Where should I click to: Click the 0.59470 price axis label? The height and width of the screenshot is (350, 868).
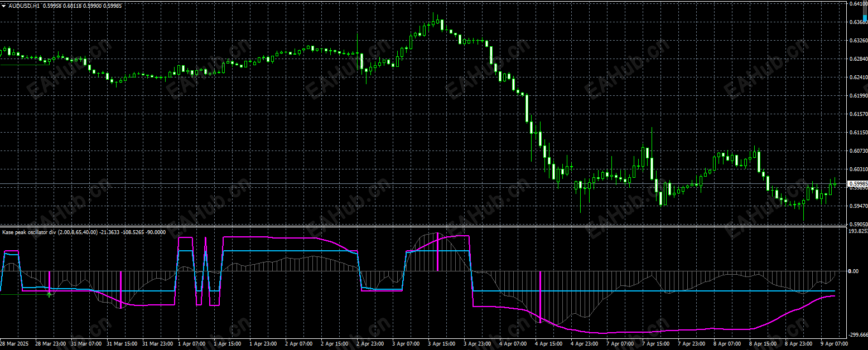tap(858, 206)
